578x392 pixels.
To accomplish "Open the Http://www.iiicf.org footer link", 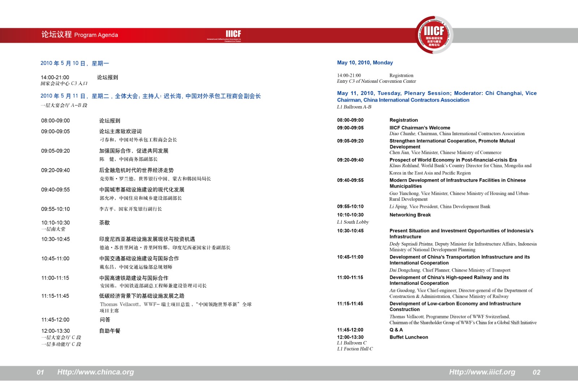I will click(x=482, y=372).
